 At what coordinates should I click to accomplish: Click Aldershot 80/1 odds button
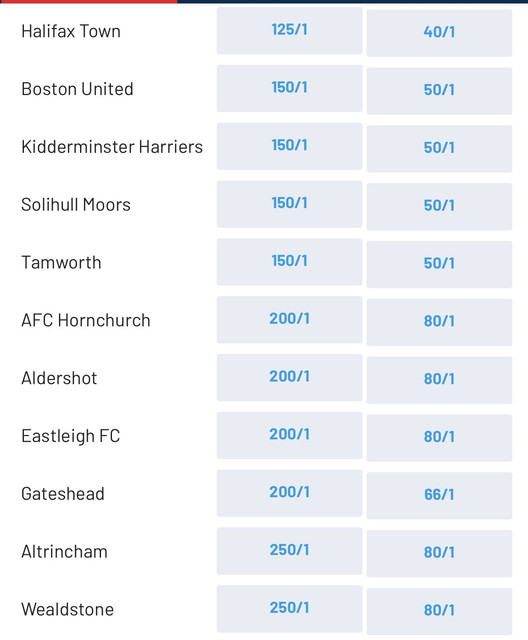click(439, 380)
